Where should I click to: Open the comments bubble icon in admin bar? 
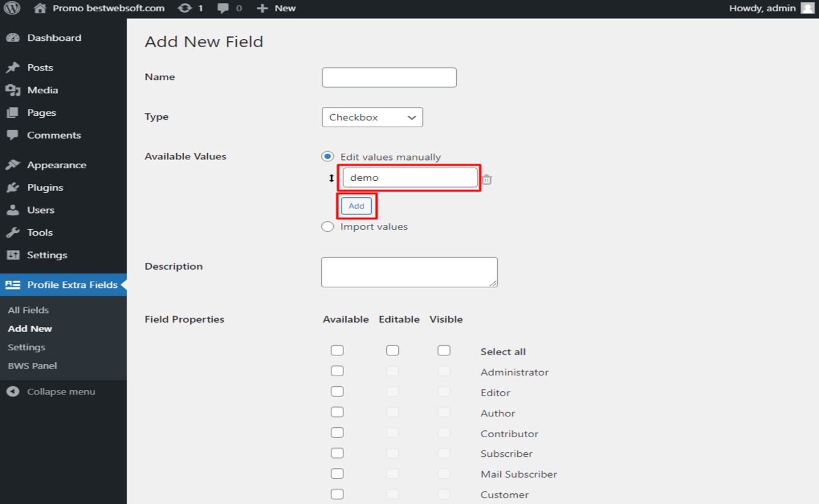click(223, 8)
